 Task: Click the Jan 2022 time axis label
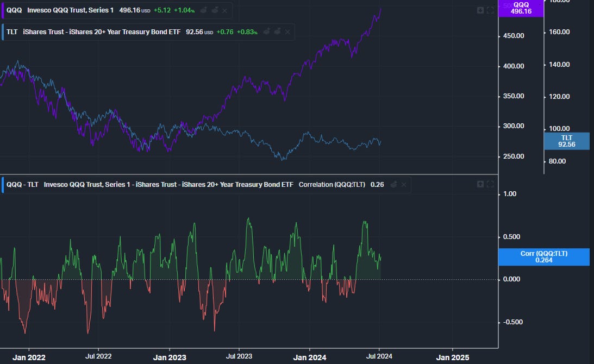click(29, 357)
